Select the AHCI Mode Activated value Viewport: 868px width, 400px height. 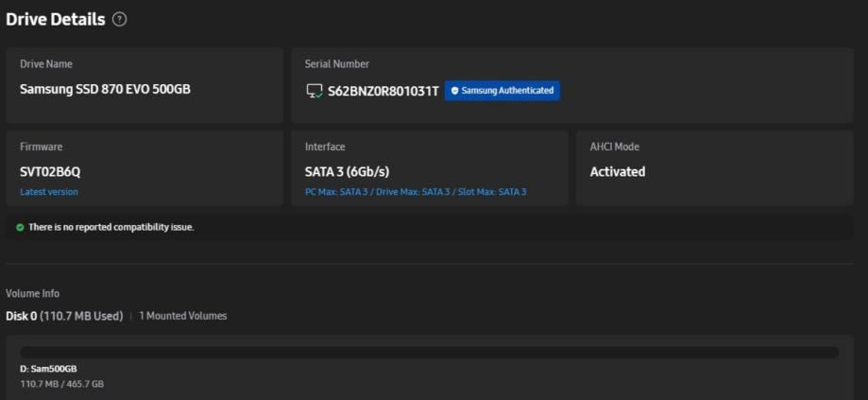(x=617, y=172)
